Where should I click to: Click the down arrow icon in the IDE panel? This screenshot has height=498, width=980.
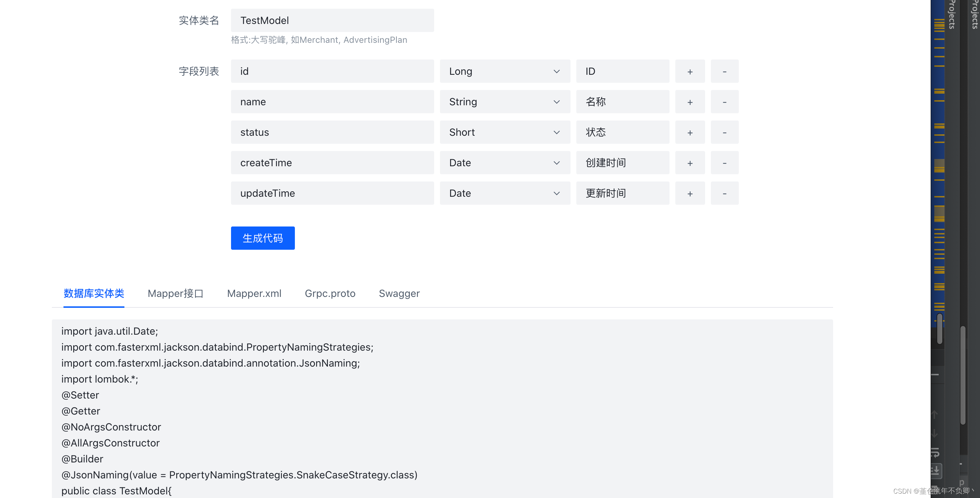[934, 433]
